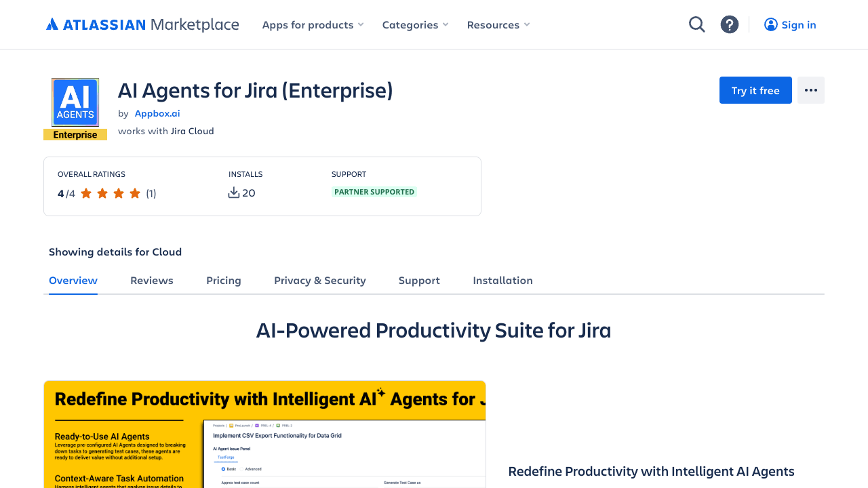Image resolution: width=868 pixels, height=488 pixels.
Task: Expand Apps for products dropdown
Action: [313, 24]
